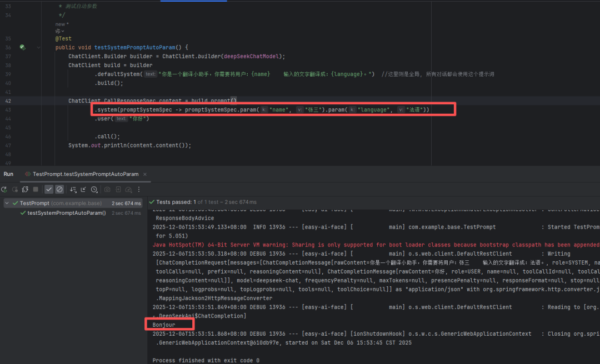This screenshot has width=600, height=364.
Task: Click the run test gutter icon on line 36
Action: (x=22, y=48)
